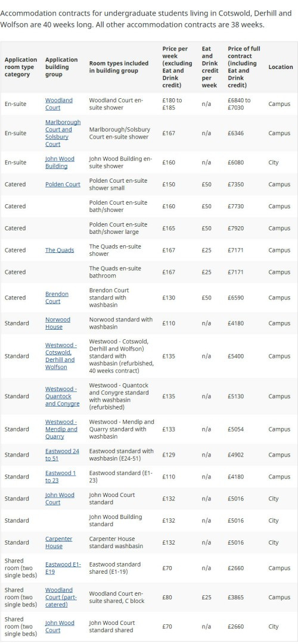
Task: Go to the Norwood House link
Action: tap(58, 323)
